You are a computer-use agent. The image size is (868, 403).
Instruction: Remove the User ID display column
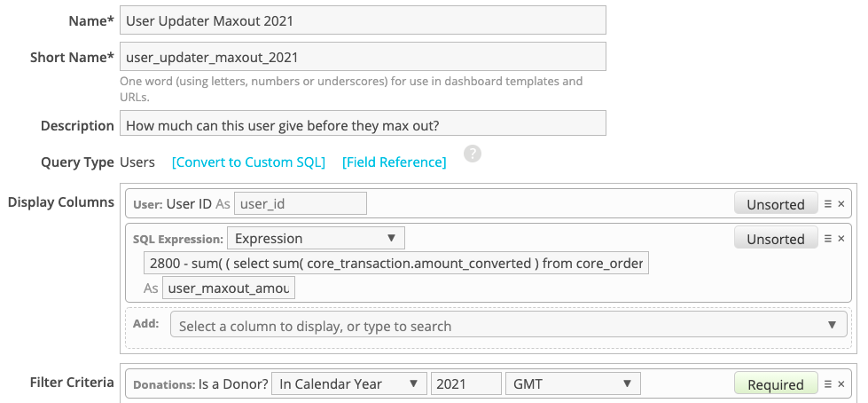841,204
